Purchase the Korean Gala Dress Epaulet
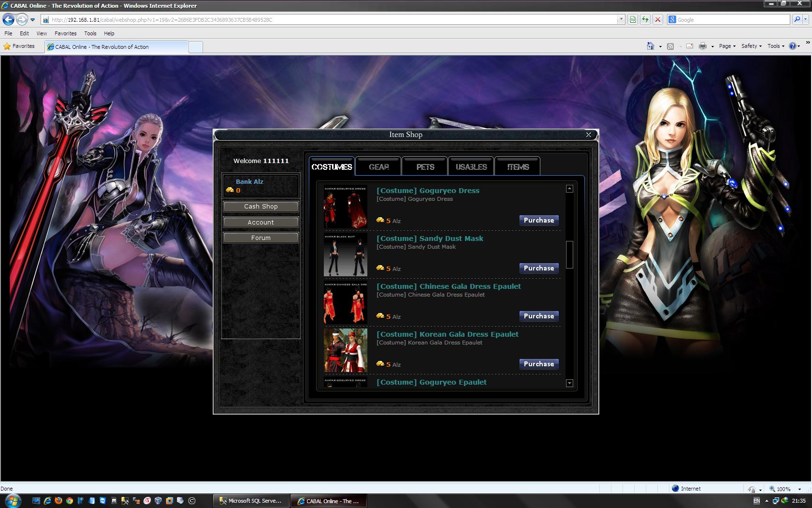The image size is (812, 508). point(539,364)
